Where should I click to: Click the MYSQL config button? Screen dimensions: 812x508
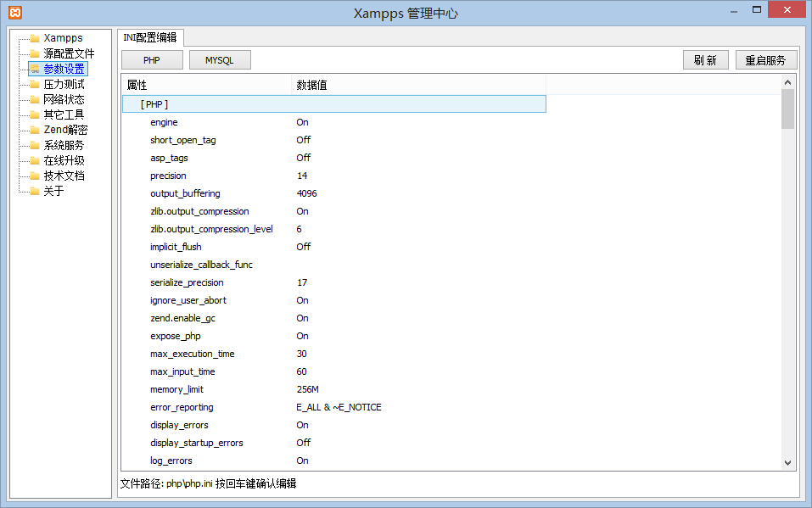pyautogui.click(x=220, y=60)
